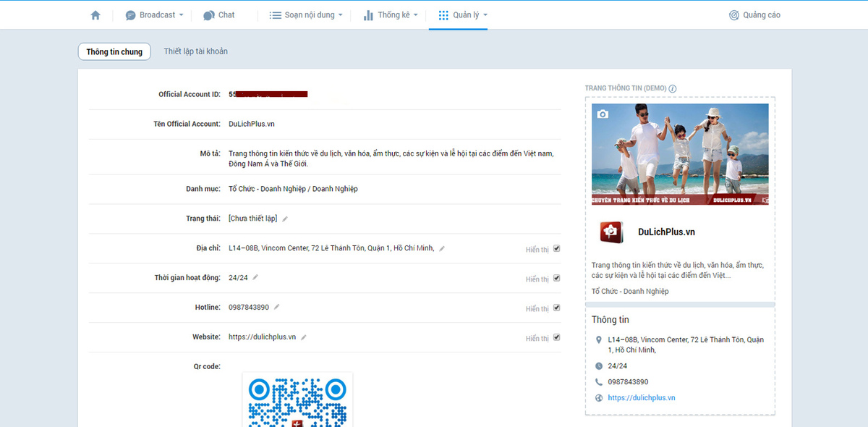Toggle Hiển thị checkbox for Hotline
Viewport: 868px width, 427px height.
(557, 308)
